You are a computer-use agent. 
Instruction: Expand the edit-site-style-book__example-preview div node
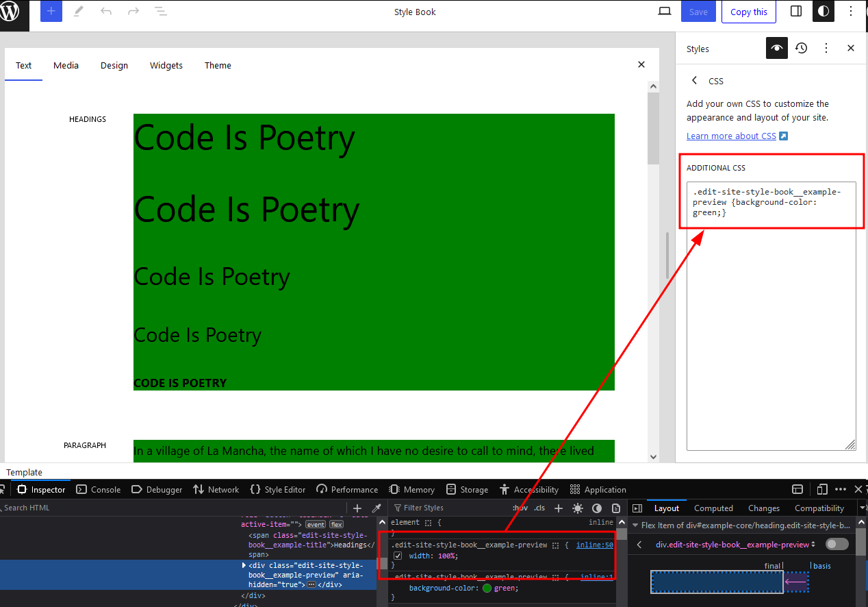[x=244, y=565]
